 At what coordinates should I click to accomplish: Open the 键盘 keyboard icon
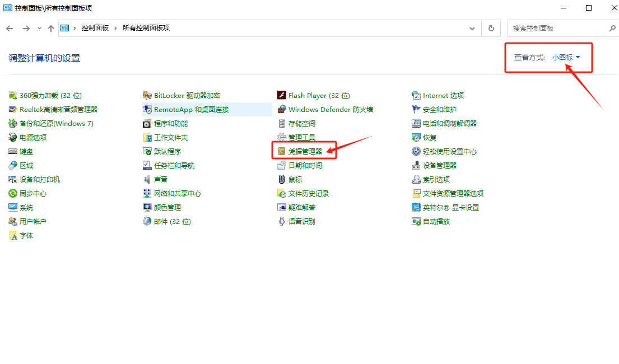point(13,152)
